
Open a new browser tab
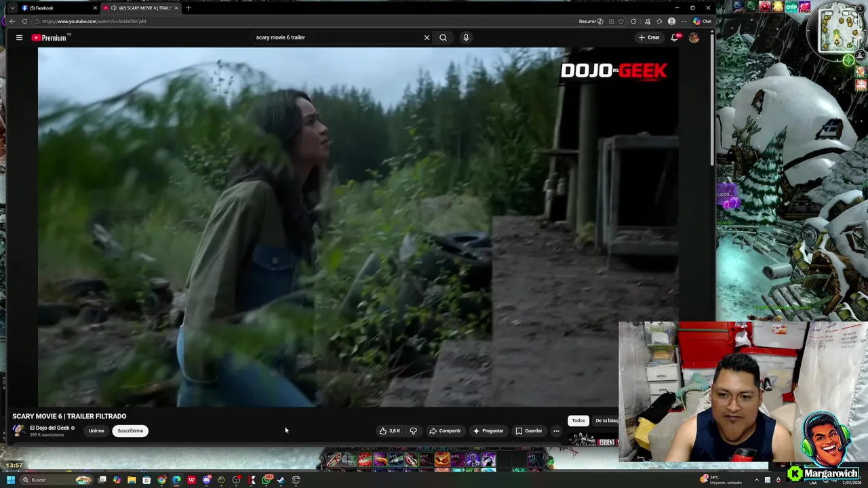(x=189, y=7)
